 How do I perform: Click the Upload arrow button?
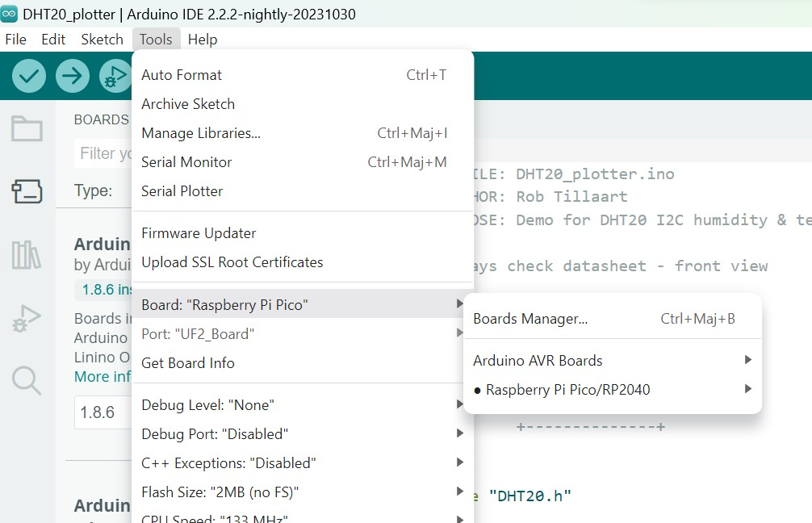coord(73,76)
